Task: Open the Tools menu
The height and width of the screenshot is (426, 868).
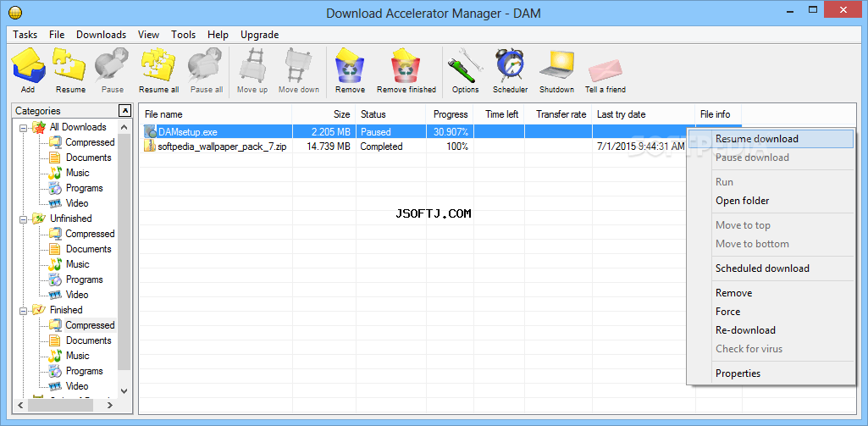Action: click(x=183, y=35)
